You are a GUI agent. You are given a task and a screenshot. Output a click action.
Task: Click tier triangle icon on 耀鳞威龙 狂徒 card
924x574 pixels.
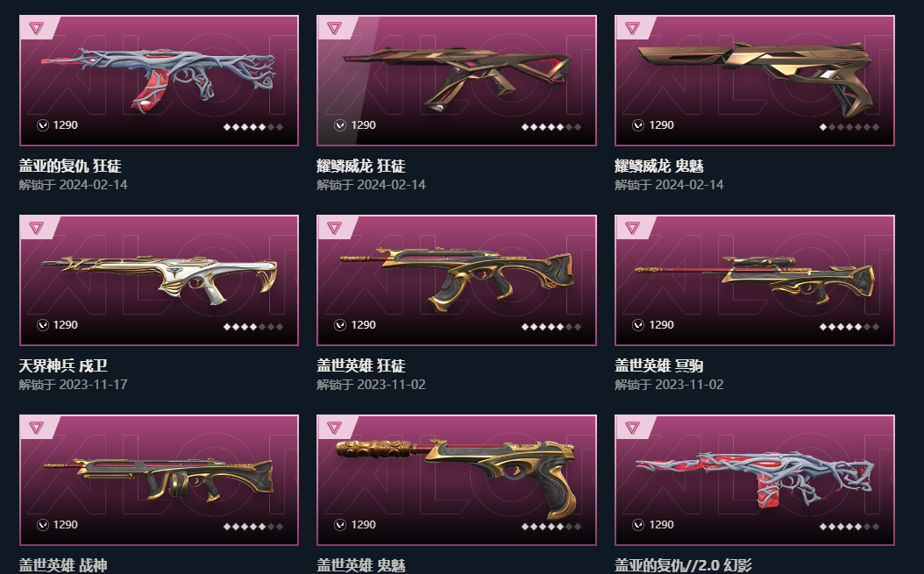[334, 28]
